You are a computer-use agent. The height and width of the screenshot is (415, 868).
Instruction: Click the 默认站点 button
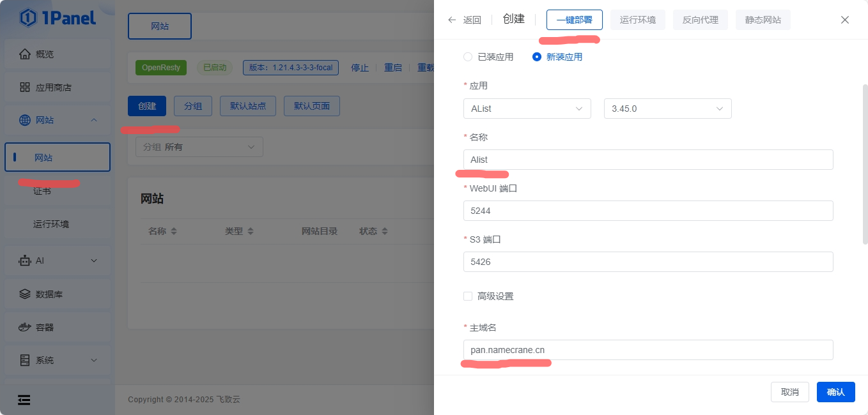(248, 106)
